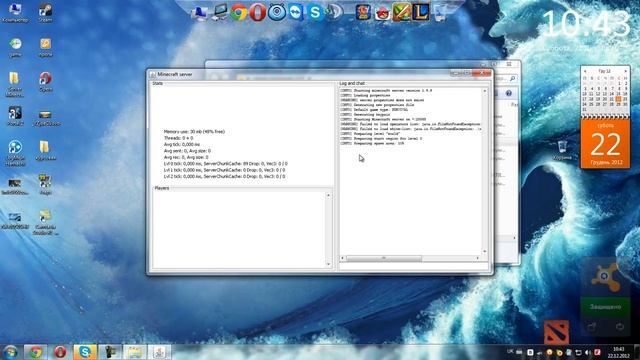
Task: Click the Players list scroll-down arrow
Action: pyautogui.click(x=328, y=264)
